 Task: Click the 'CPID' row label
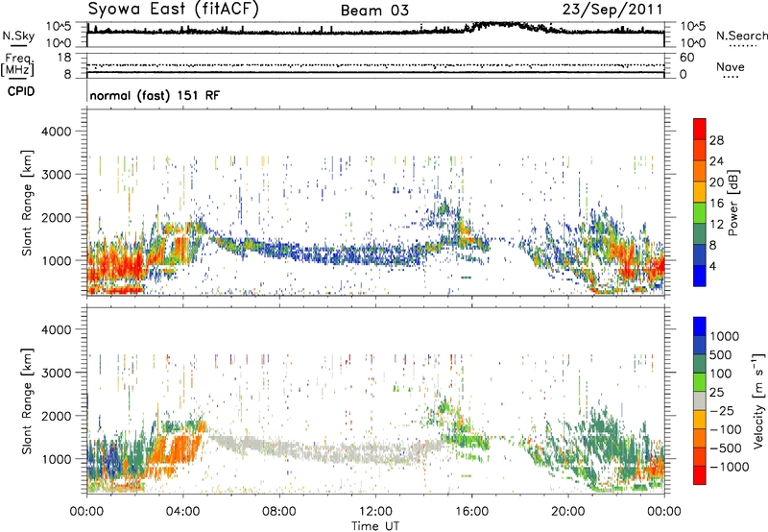(x=21, y=91)
